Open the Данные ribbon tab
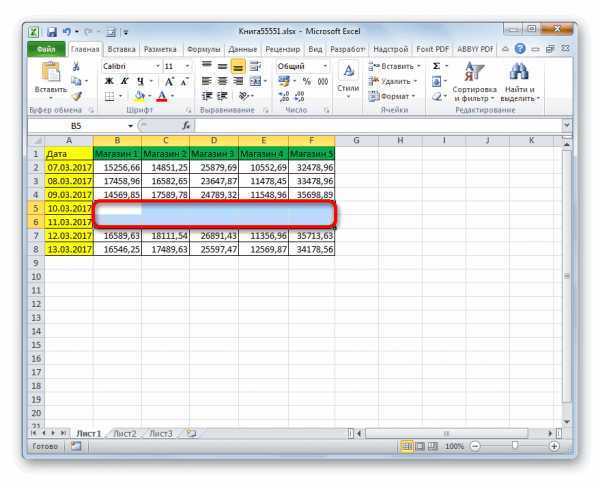Image resolution: width=600 pixels, height=481 pixels. [x=243, y=49]
